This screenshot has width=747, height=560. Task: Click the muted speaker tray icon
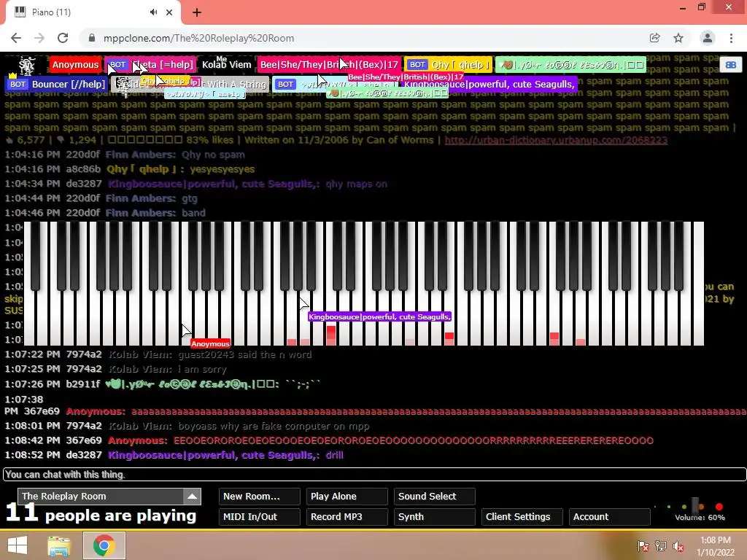coord(678,546)
